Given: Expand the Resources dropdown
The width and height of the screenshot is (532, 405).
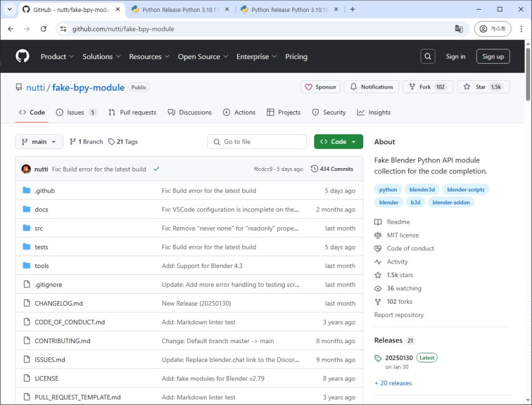Looking at the screenshot, I should (149, 57).
